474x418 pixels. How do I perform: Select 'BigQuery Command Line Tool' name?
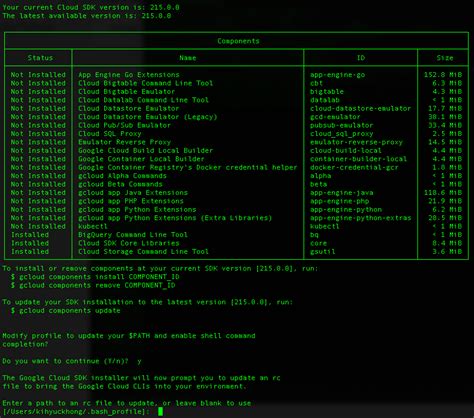pyautogui.click(x=133, y=235)
